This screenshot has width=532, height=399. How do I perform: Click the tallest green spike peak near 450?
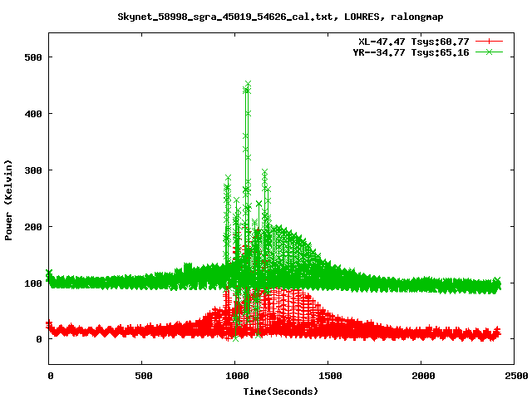point(248,83)
